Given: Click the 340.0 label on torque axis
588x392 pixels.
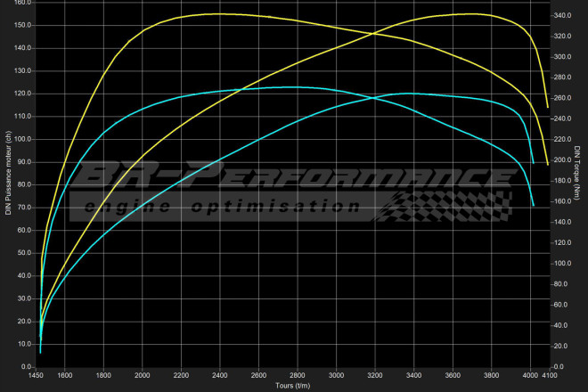Looking at the screenshot, I should tap(560, 15).
